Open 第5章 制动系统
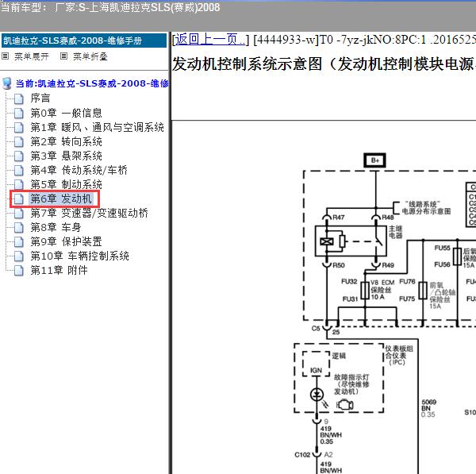The image size is (476, 474). coord(66,184)
